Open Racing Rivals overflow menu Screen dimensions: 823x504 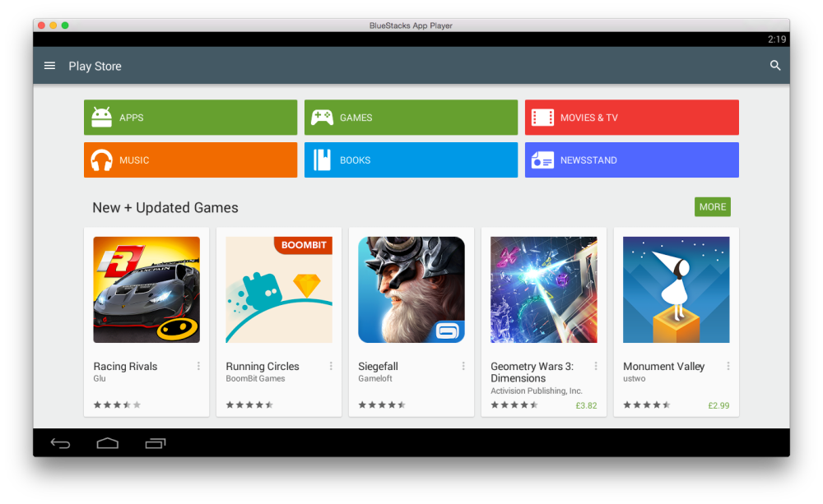click(x=197, y=366)
